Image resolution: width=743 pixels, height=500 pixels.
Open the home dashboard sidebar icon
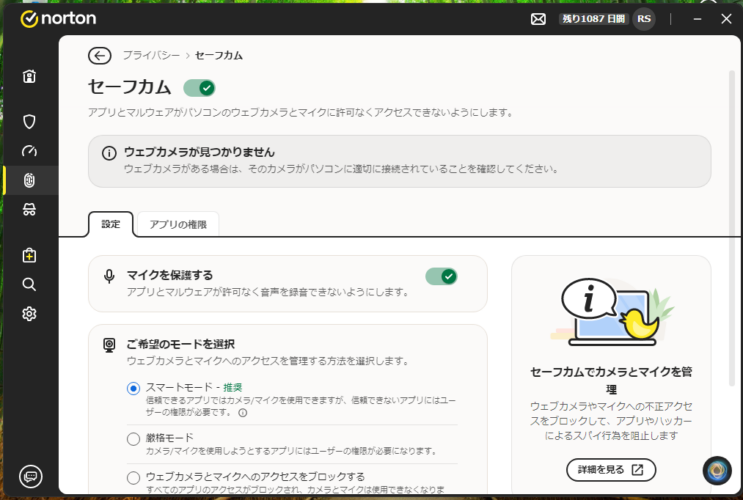tap(29, 76)
